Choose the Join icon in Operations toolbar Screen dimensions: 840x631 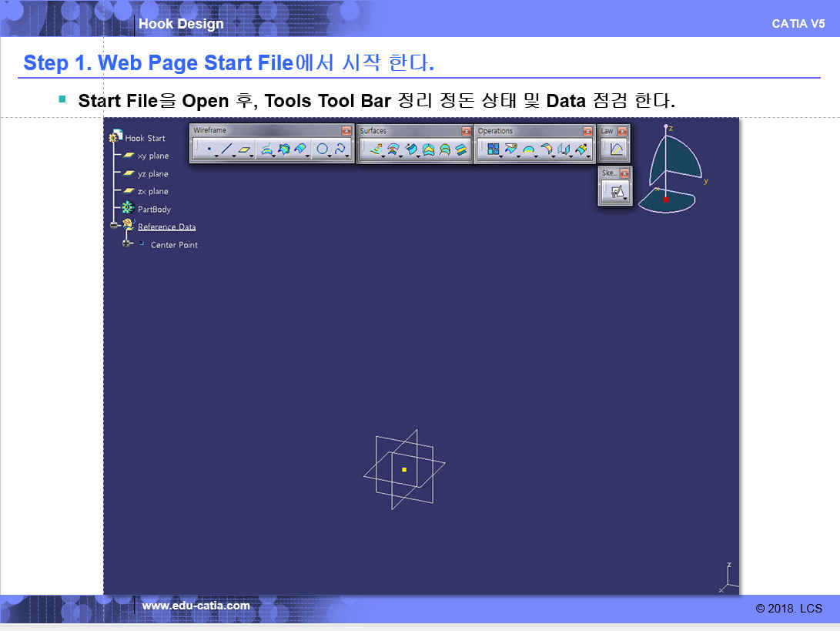(x=493, y=149)
